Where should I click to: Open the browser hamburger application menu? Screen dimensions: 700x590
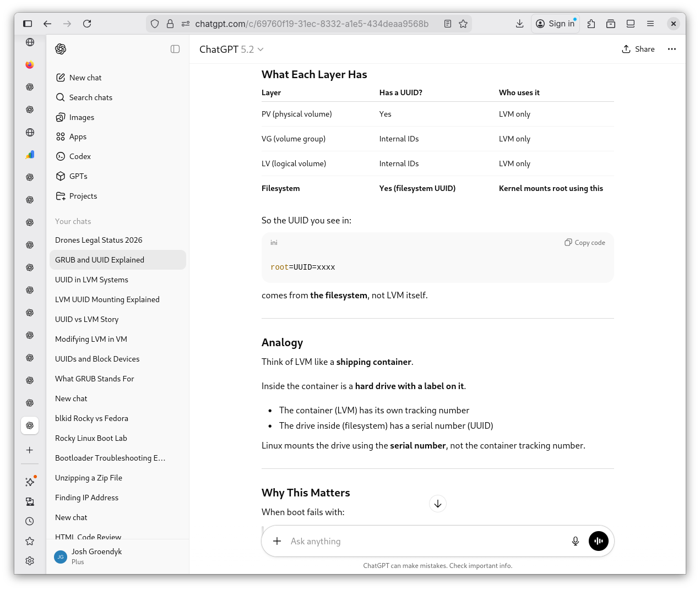[650, 24]
